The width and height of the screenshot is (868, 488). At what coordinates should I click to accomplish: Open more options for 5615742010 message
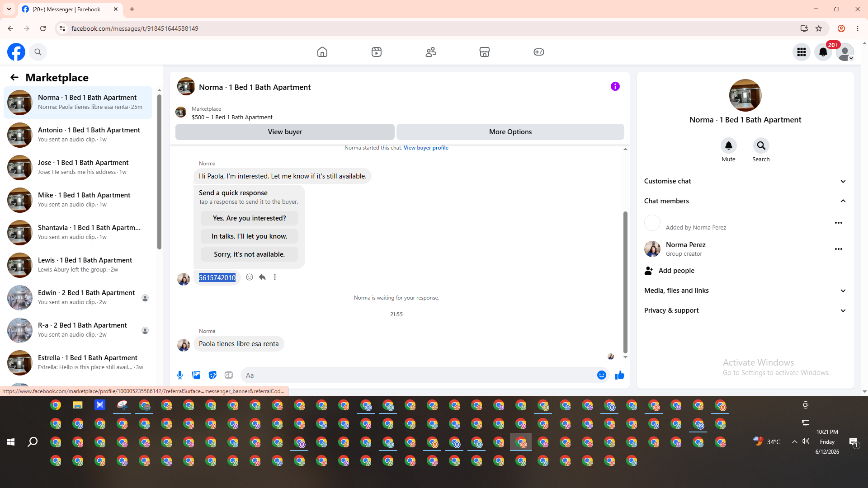pos(275,277)
